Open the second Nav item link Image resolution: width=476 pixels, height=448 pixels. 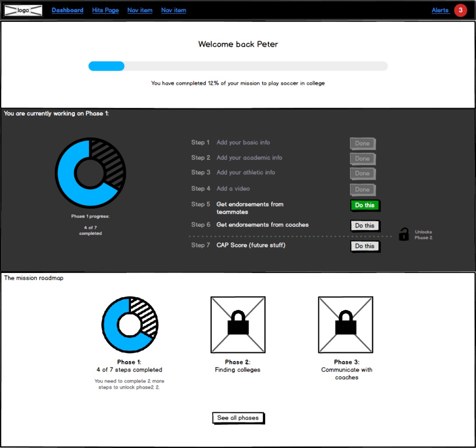(173, 10)
